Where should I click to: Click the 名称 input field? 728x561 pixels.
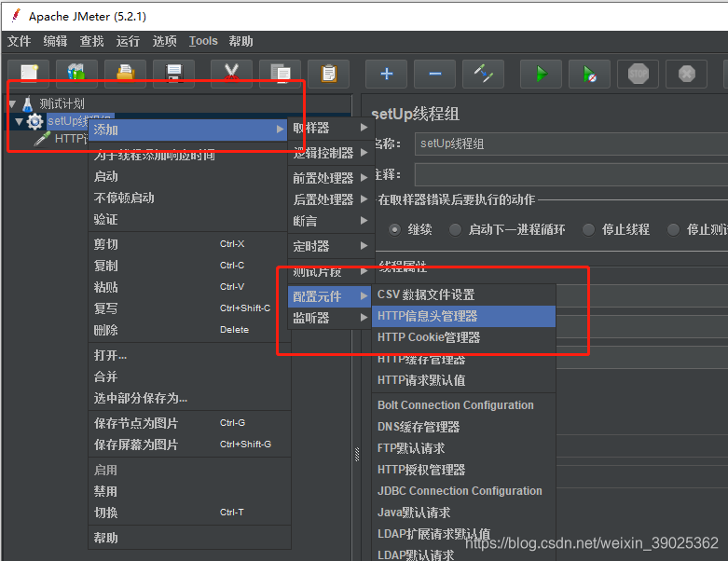(x=571, y=144)
